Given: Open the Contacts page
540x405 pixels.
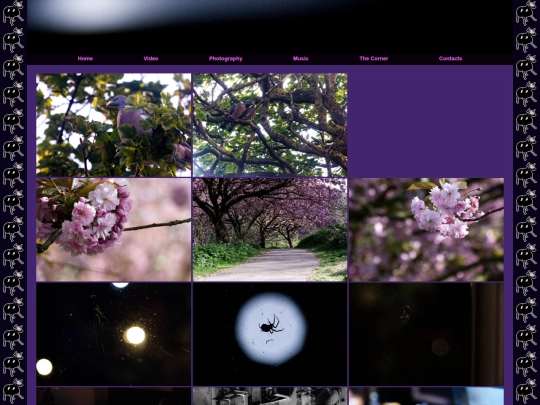Looking at the screenshot, I should click(x=450, y=59).
